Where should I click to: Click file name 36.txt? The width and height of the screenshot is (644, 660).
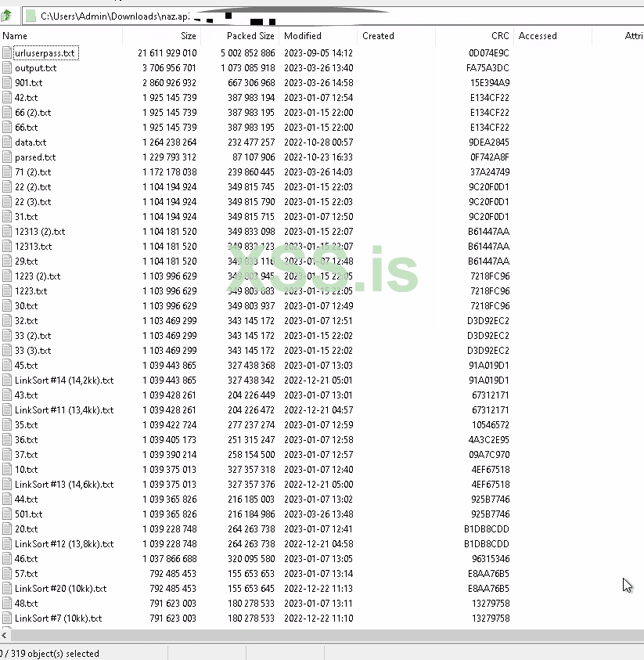point(26,439)
